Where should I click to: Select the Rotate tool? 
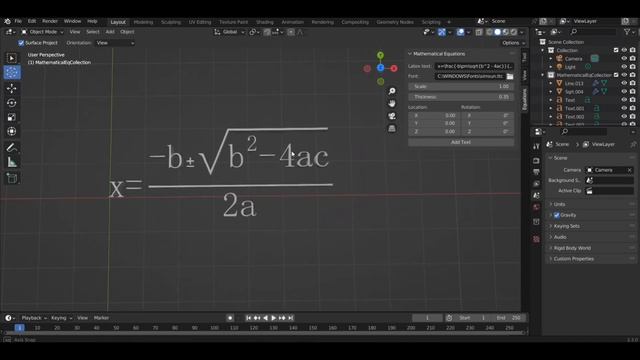click(x=12, y=103)
